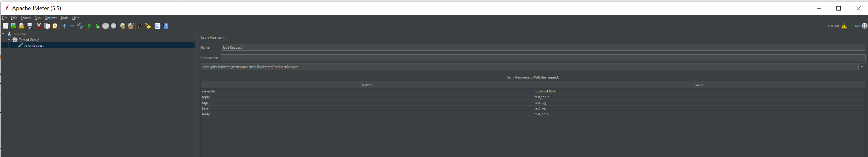Create a new test plan
This screenshot has width=868, height=157.
point(5,26)
